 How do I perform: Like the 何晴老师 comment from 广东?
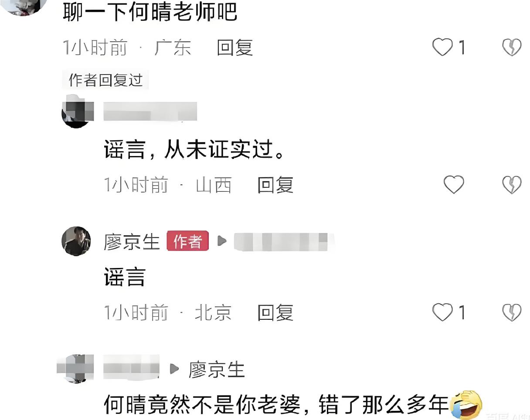coord(442,47)
